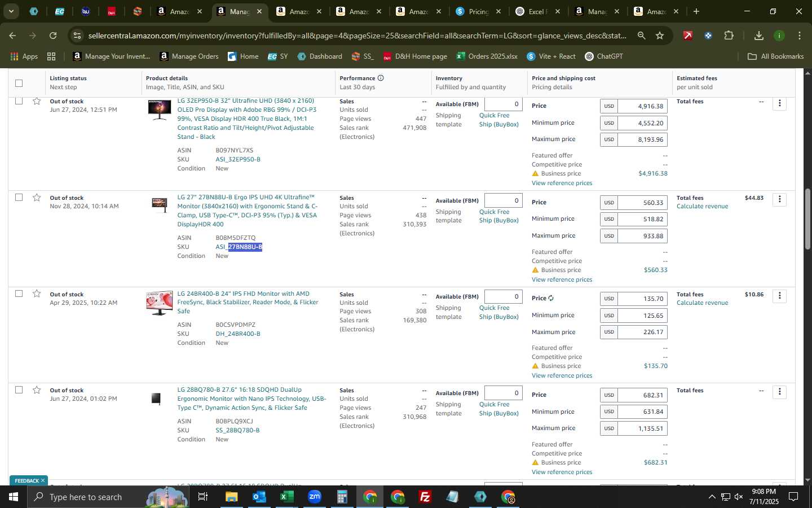The image size is (812, 508).
Task: Open the kebab menu for the 24BR400-B row
Action: click(779, 296)
